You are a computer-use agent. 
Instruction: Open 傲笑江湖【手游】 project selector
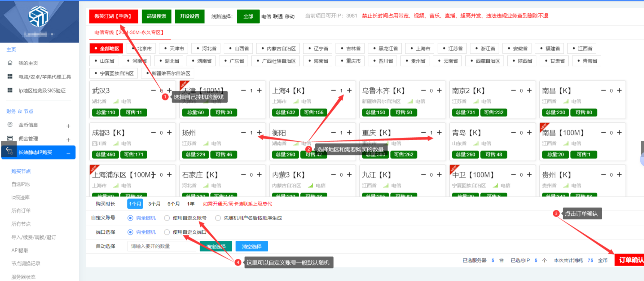[114, 16]
